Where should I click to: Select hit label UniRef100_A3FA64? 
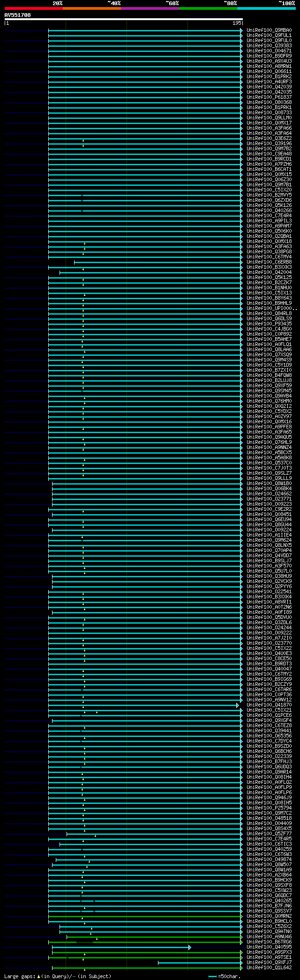pyautogui.click(x=269, y=133)
